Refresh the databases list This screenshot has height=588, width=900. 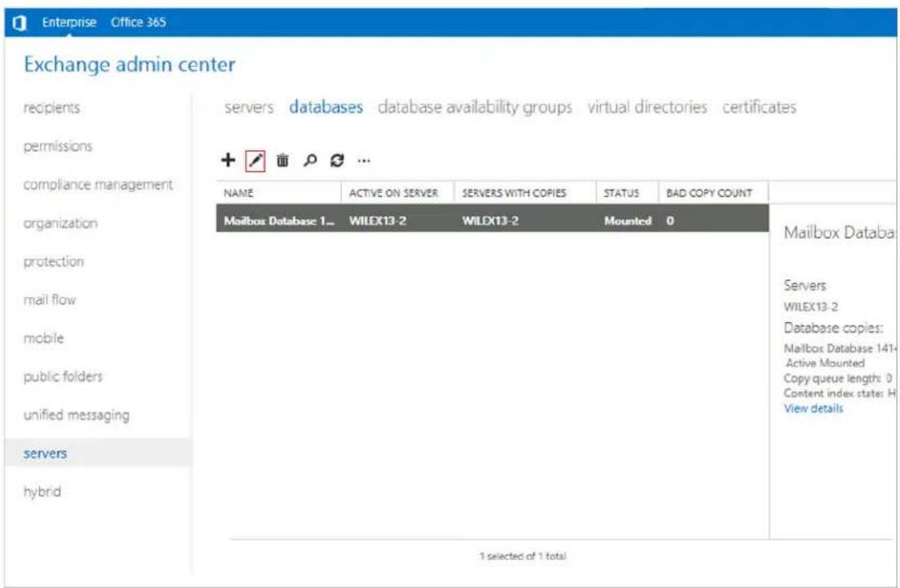(x=337, y=161)
